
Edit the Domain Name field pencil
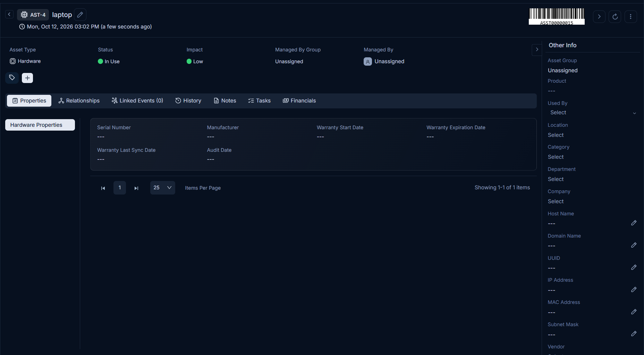(634, 245)
